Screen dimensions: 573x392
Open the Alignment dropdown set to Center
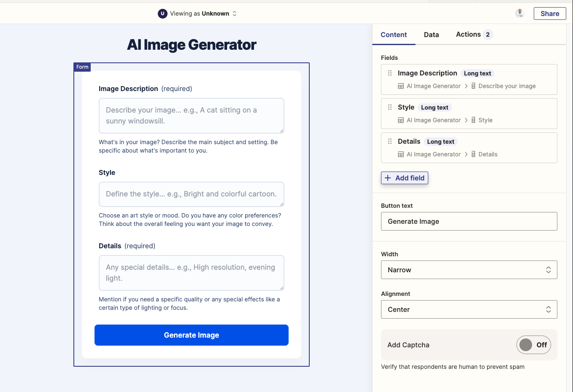click(x=469, y=309)
